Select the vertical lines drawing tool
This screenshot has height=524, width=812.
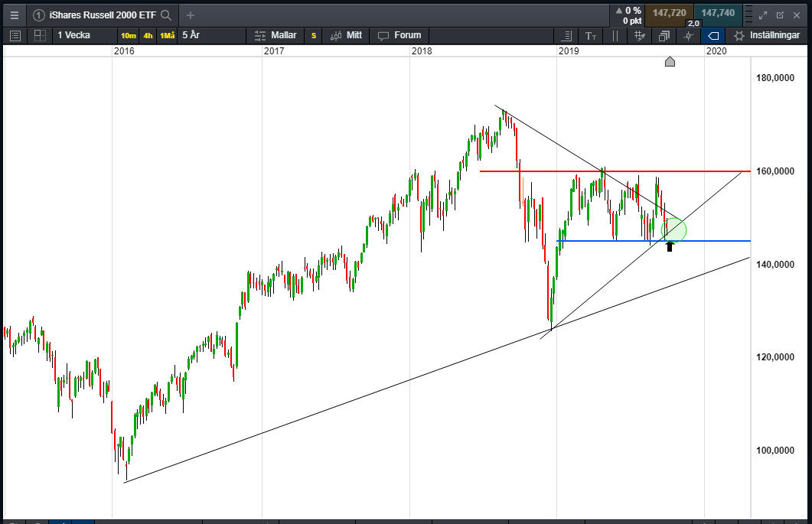615,35
